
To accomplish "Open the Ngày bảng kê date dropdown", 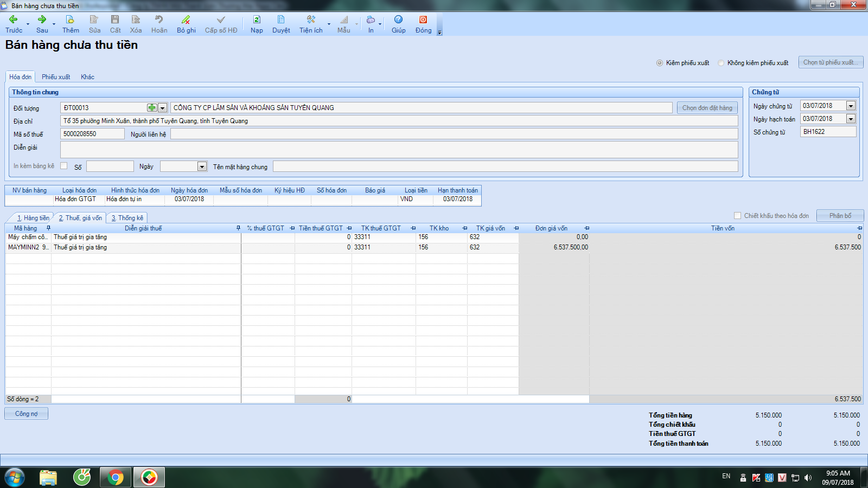I will (202, 166).
